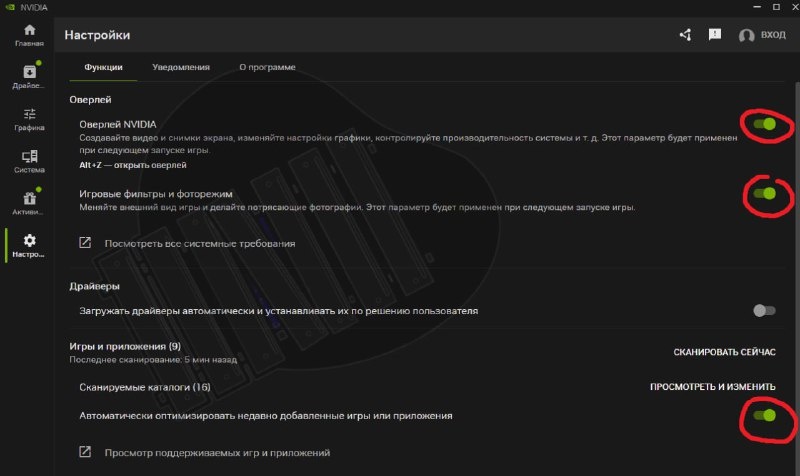Open Посмотреть все системные требования link

[x=200, y=243]
